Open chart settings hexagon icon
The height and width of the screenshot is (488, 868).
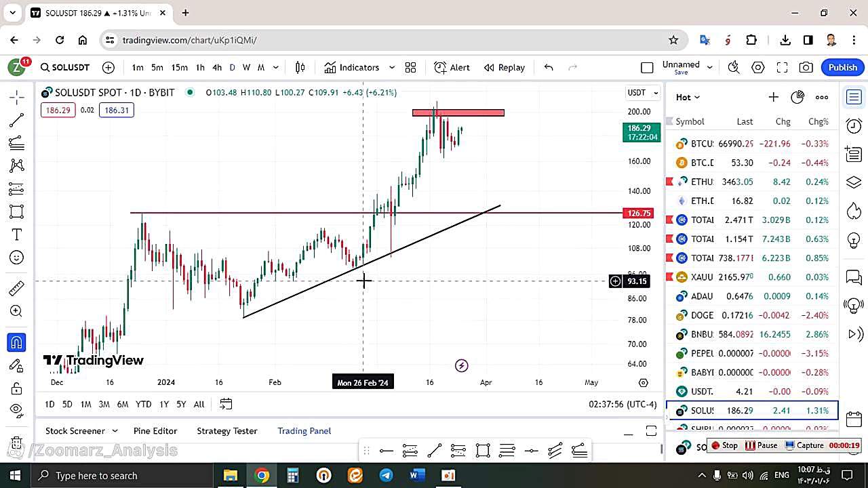click(x=758, y=67)
